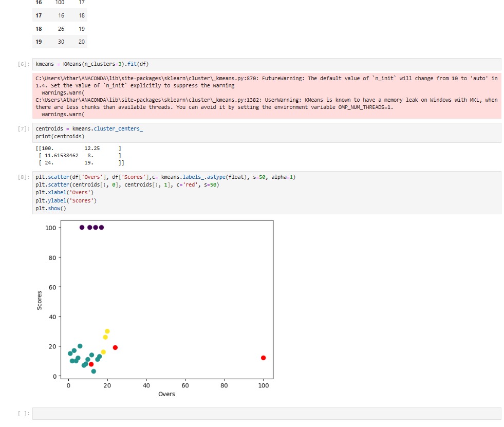Click the 'print(centroids)' code line

coord(60,136)
